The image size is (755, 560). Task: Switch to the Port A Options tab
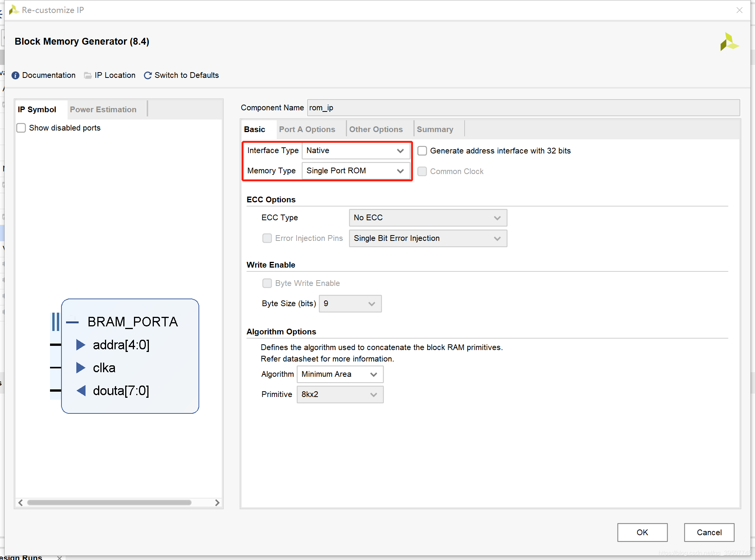[x=307, y=129]
